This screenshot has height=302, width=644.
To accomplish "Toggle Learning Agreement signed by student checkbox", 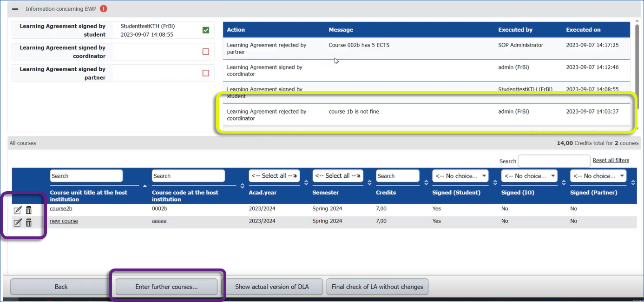I will pyautogui.click(x=206, y=30).
